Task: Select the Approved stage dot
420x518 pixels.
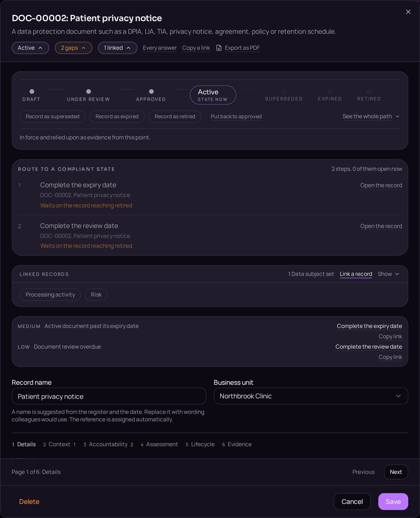Action: pyautogui.click(x=151, y=91)
